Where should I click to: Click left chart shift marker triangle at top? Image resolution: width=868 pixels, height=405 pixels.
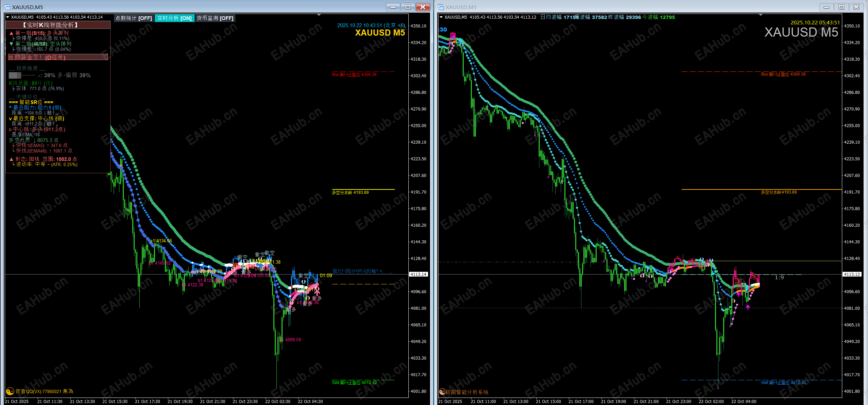coord(319,15)
